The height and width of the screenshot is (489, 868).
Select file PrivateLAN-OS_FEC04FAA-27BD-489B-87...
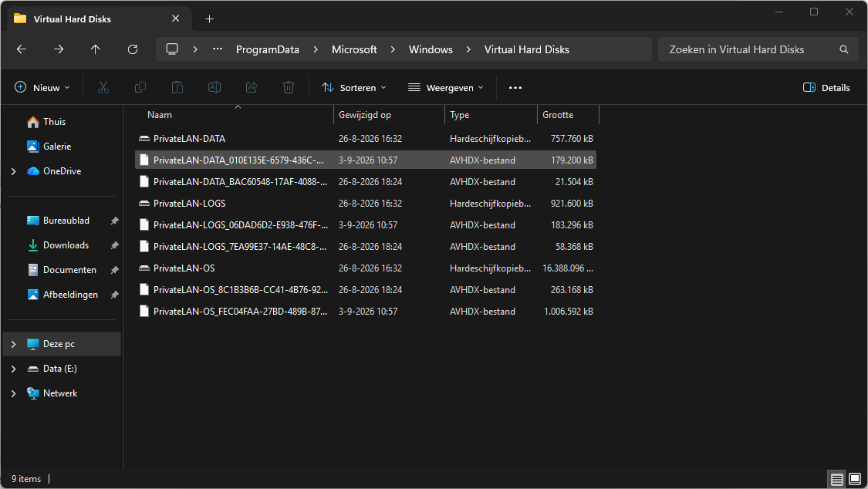tap(366, 312)
